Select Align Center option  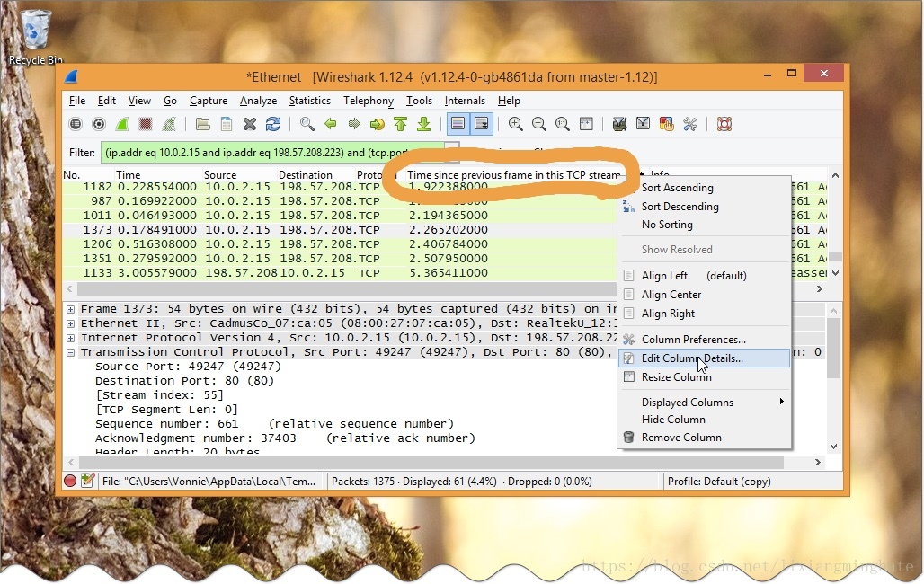coord(704,295)
